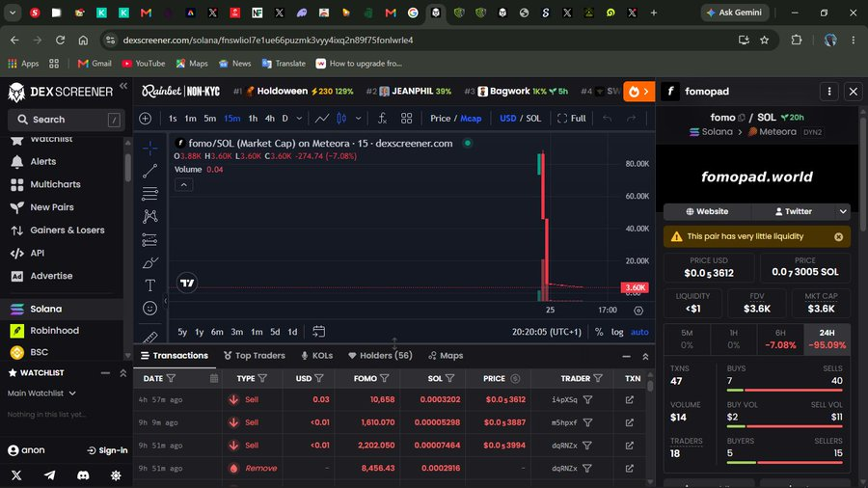This screenshot has width=868, height=488.
Task: Open chart settings gear on the time axis
Action: pos(638,311)
